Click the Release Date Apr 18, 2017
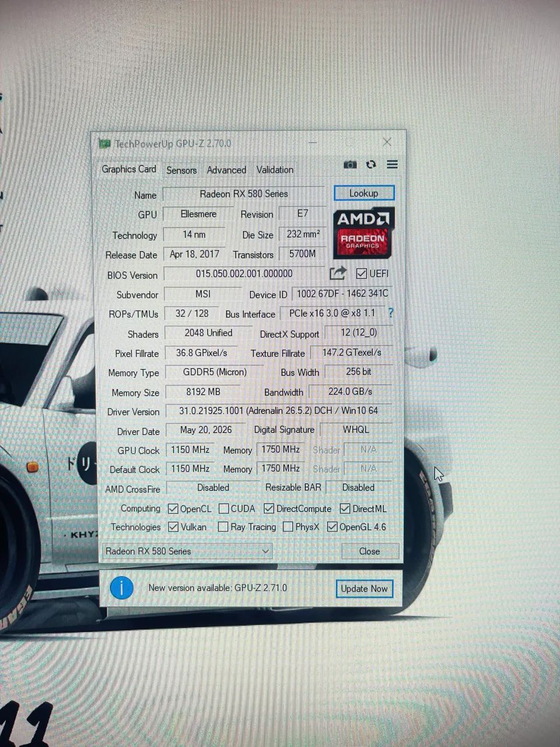The image size is (560, 747). [194, 254]
